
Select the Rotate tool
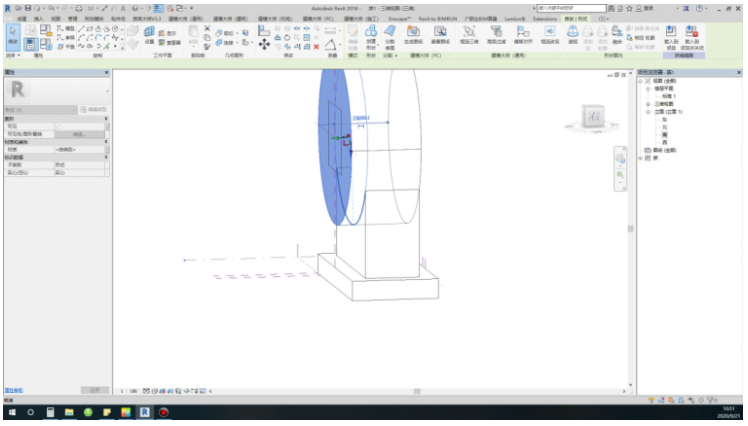pos(287,38)
